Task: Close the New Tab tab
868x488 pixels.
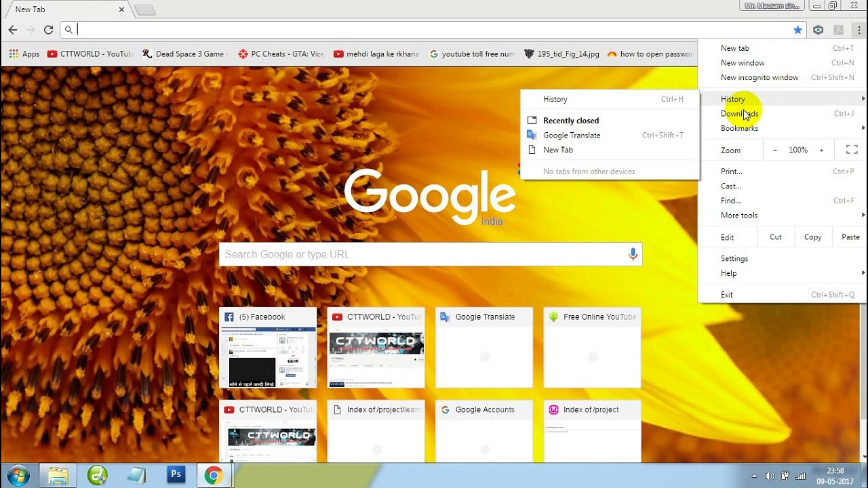Action: pyautogui.click(x=122, y=9)
